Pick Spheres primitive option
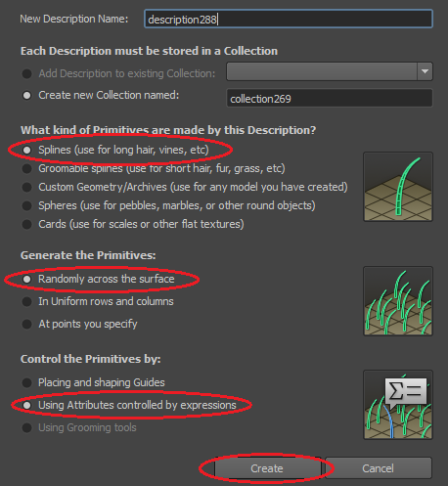Image resolution: width=448 pixels, height=486 pixels. click(26, 206)
